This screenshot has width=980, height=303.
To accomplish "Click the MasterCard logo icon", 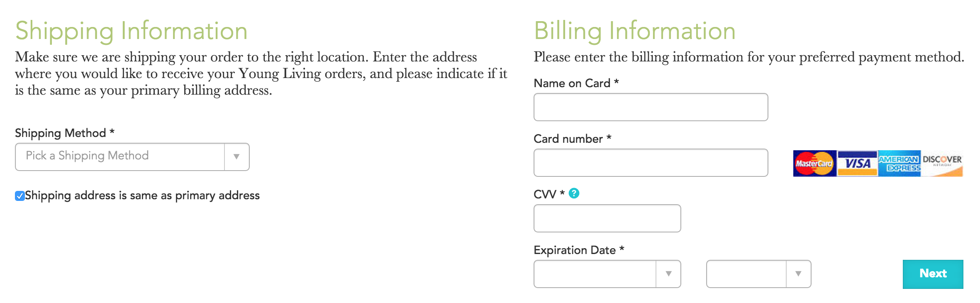I will point(814,164).
